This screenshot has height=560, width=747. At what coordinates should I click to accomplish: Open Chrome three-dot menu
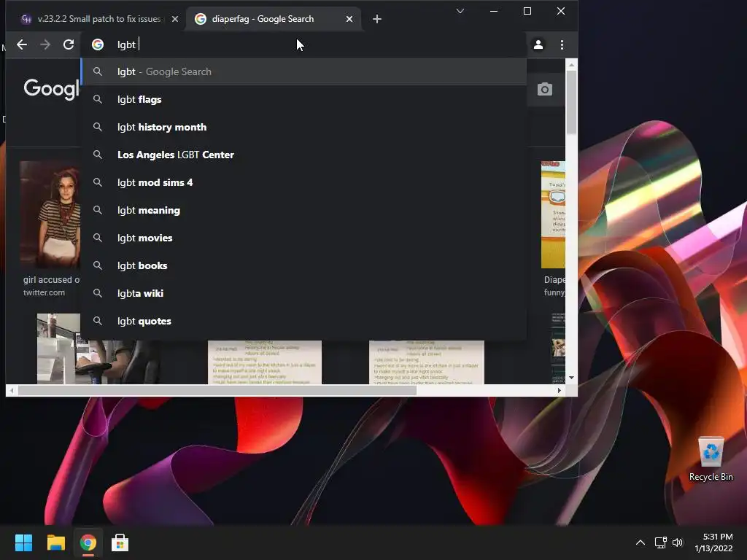click(x=562, y=44)
